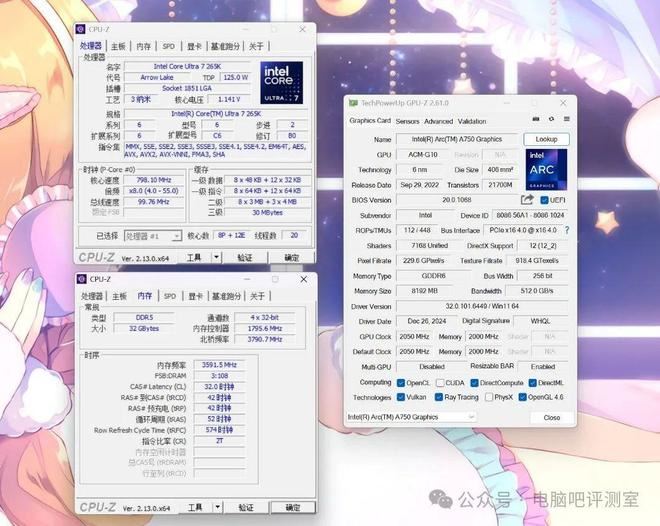The image size is (660, 526).
Task: Open SPD tab in upper CPU-Z window
Action: point(168,46)
